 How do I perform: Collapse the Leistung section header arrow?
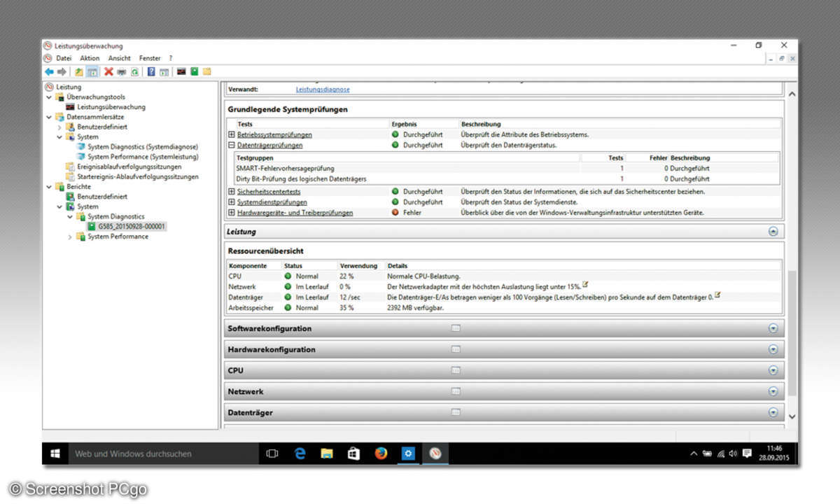click(x=773, y=231)
